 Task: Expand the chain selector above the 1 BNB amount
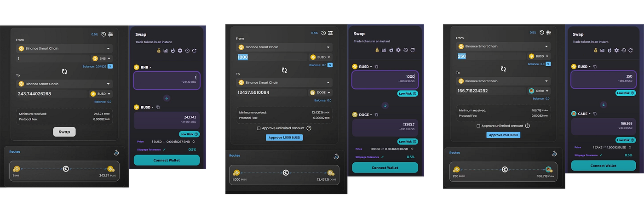tap(64, 48)
